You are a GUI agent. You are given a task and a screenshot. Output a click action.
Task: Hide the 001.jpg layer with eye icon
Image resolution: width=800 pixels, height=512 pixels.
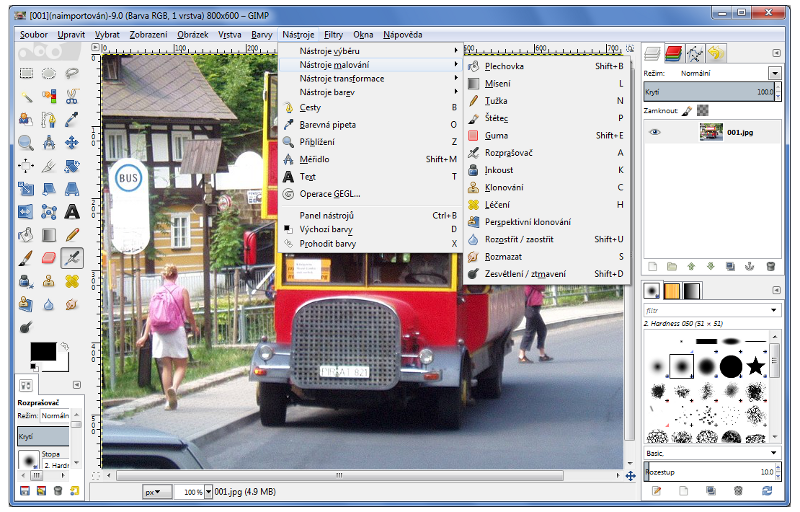[655, 131]
